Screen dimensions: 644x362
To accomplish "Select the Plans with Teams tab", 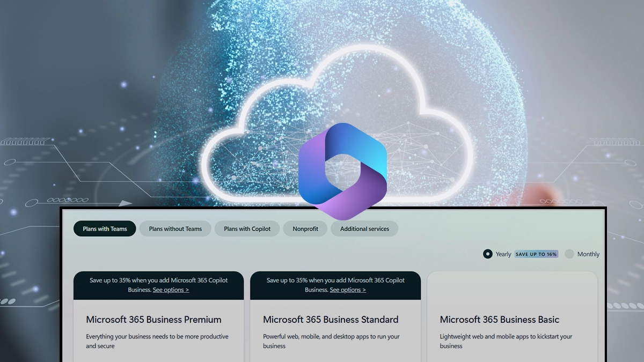I will (105, 228).
